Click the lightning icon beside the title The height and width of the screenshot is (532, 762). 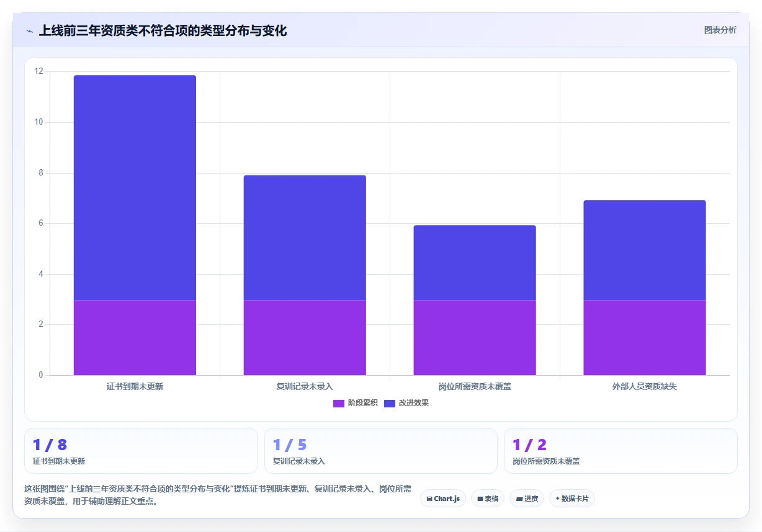[x=30, y=31]
